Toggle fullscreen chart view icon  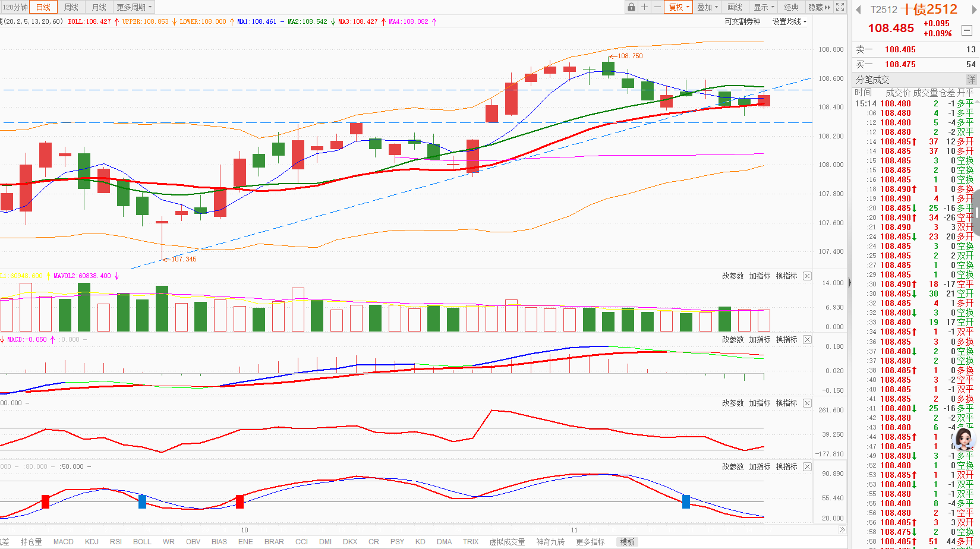point(840,7)
